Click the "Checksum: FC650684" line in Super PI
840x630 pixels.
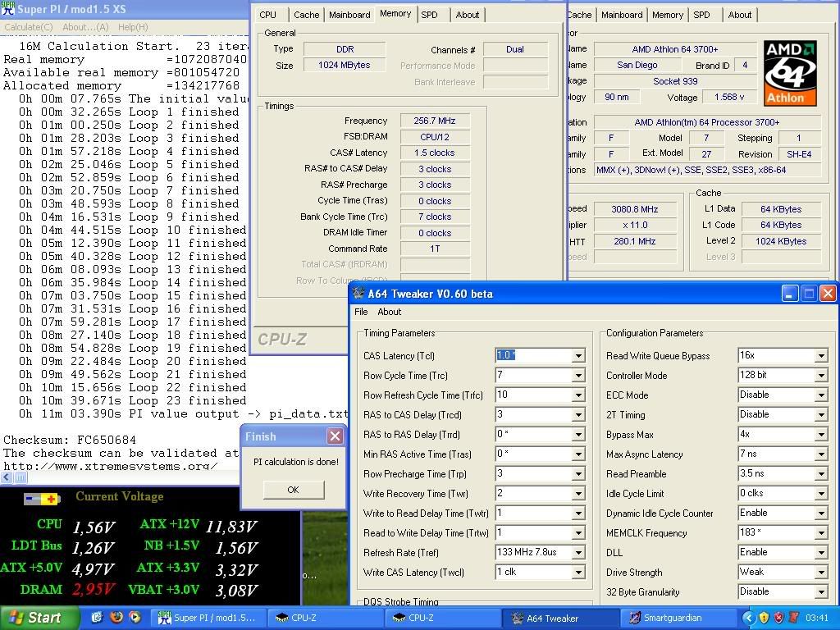(x=70, y=440)
